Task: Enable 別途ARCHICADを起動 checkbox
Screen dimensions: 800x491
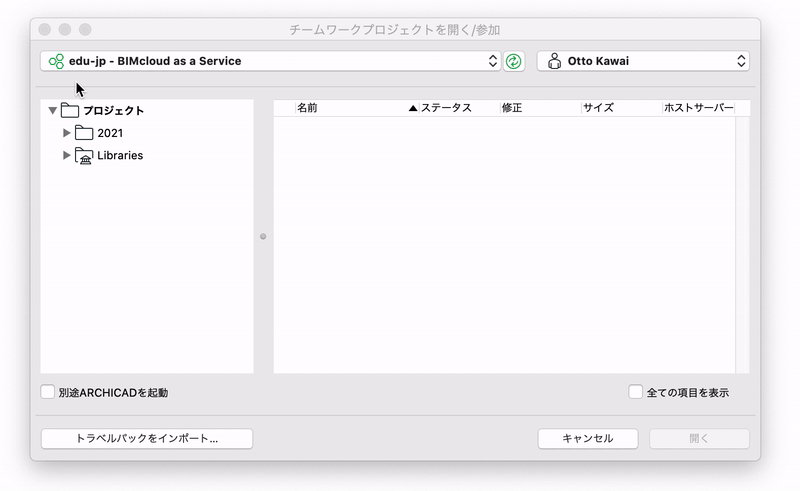Action: (47, 392)
